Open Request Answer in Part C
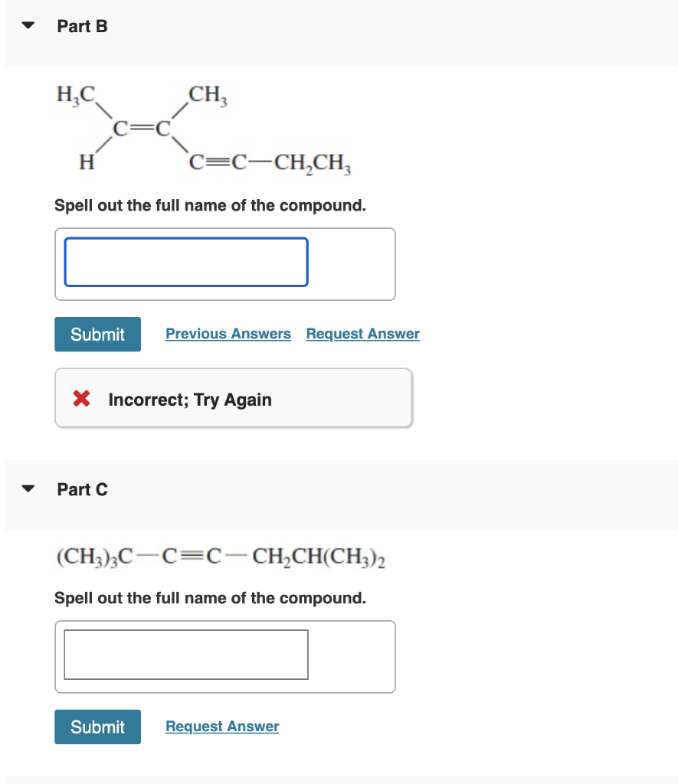Image resolution: width=678 pixels, height=784 pixels. 221,726
